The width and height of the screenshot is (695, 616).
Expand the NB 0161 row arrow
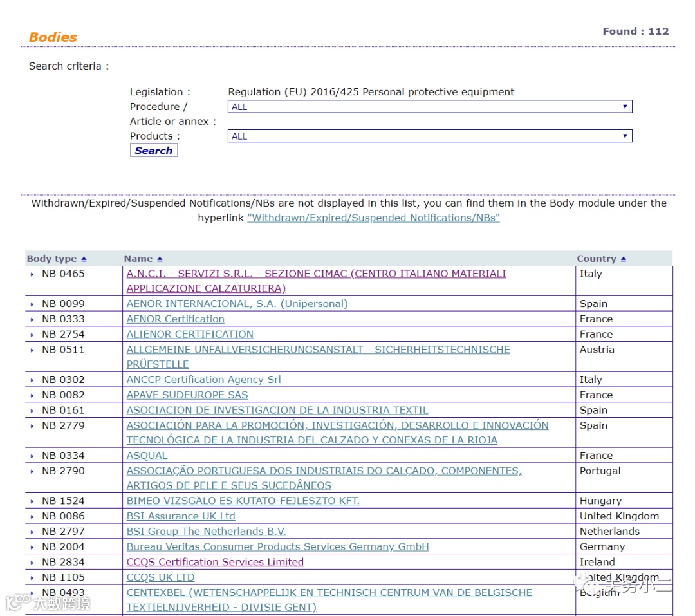pyautogui.click(x=32, y=411)
